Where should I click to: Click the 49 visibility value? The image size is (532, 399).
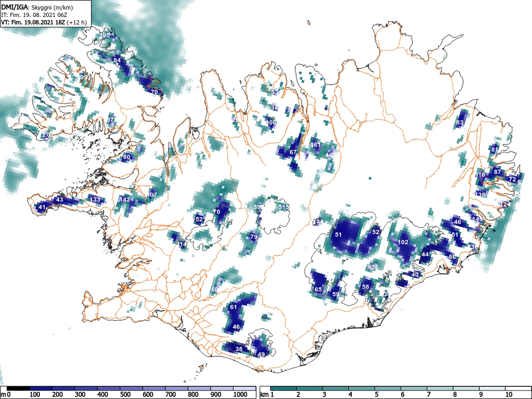point(261,354)
